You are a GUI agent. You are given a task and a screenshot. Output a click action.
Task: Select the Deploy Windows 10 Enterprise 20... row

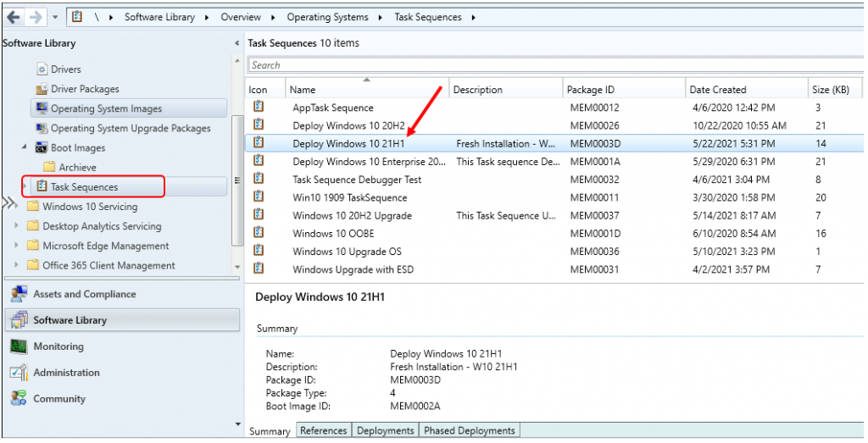(554, 162)
